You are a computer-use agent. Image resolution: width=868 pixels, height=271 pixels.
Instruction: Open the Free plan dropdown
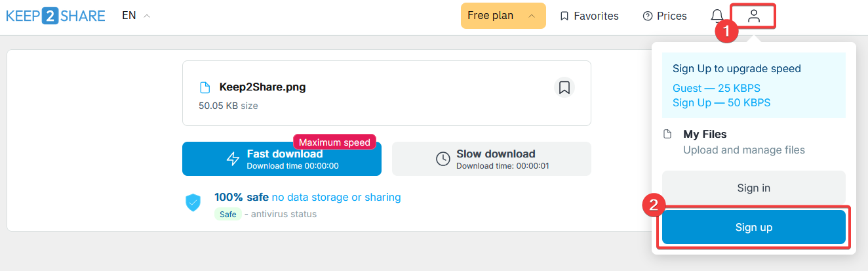click(503, 16)
